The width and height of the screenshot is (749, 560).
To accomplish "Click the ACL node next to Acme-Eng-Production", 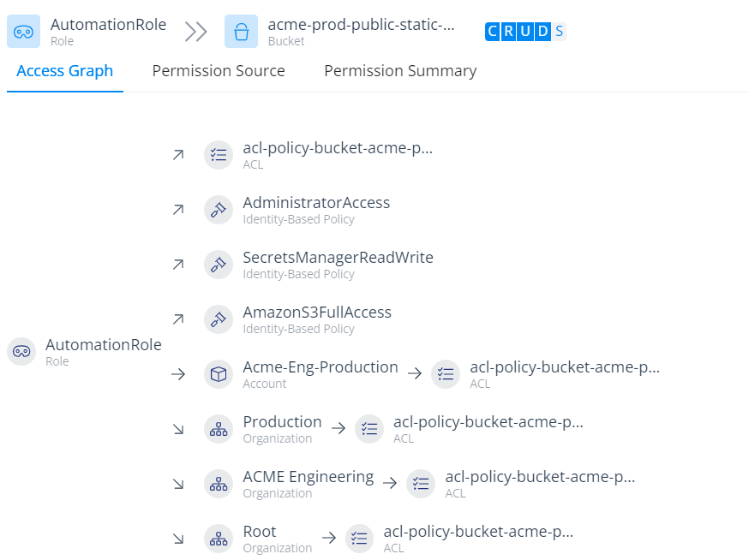I will pos(446,374).
